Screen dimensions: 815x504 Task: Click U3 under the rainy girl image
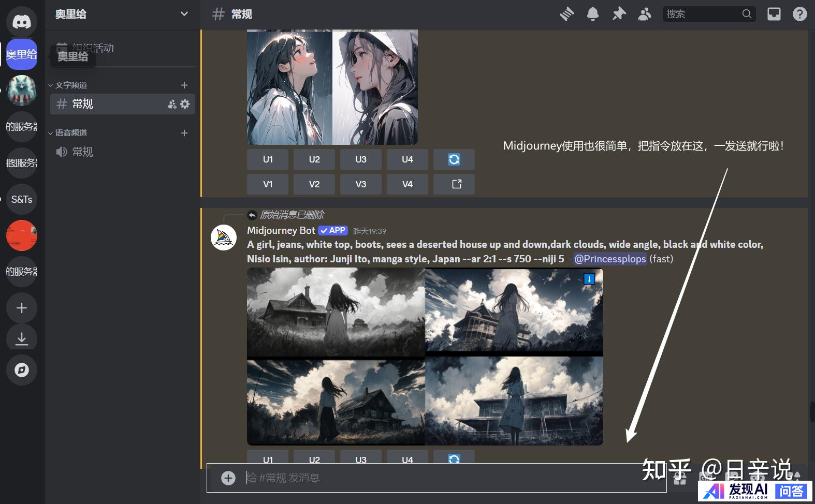pos(361,159)
